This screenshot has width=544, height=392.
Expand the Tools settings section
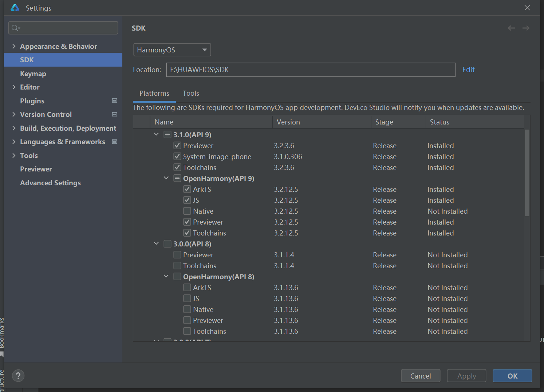tap(14, 155)
